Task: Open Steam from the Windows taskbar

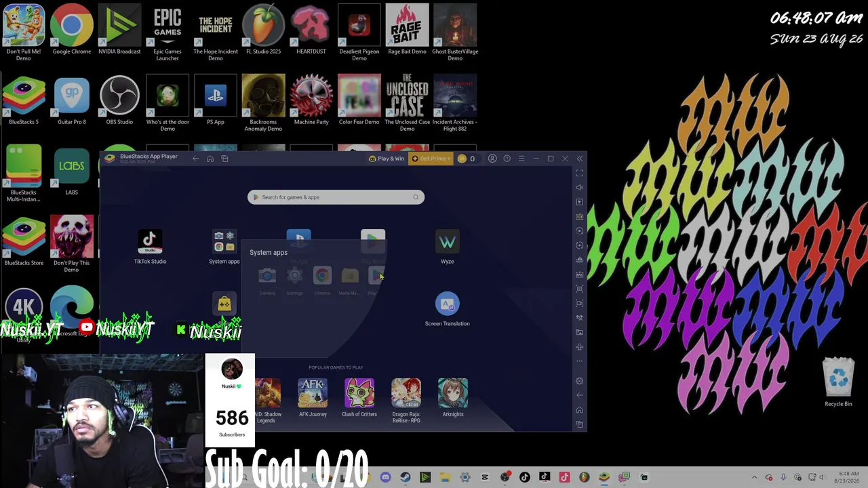Action: (406, 477)
